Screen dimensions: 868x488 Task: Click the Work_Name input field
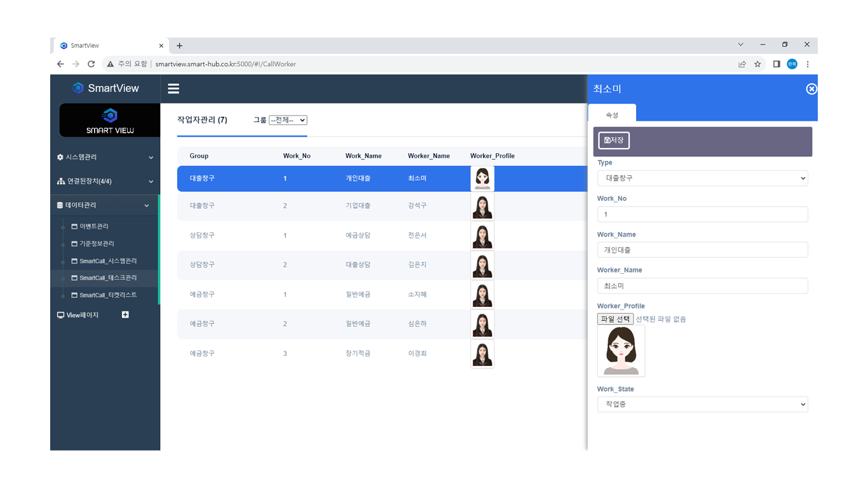702,250
